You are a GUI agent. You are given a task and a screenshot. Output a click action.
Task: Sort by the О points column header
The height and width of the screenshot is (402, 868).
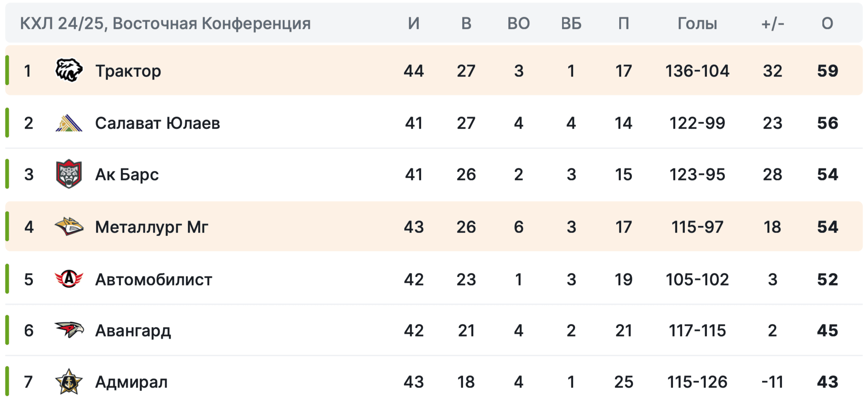(827, 24)
